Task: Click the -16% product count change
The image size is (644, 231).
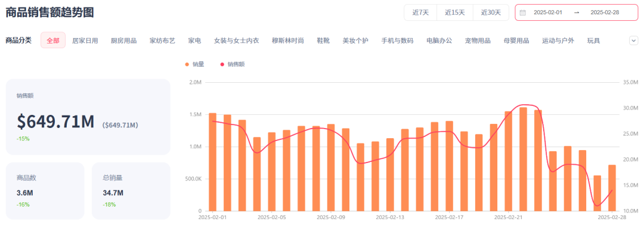Action: click(23, 204)
